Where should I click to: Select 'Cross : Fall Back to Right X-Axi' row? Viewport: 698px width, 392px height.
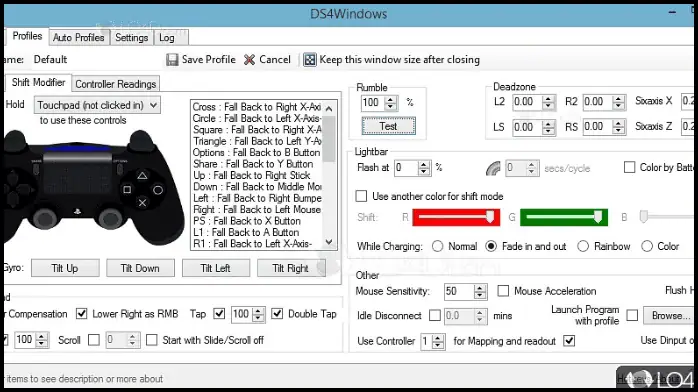[x=257, y=107]
